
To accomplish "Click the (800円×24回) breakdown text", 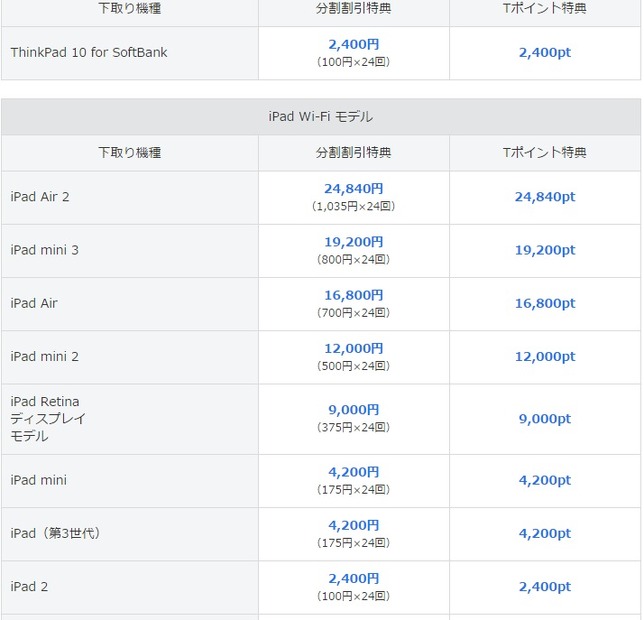I will pos(354,259).
